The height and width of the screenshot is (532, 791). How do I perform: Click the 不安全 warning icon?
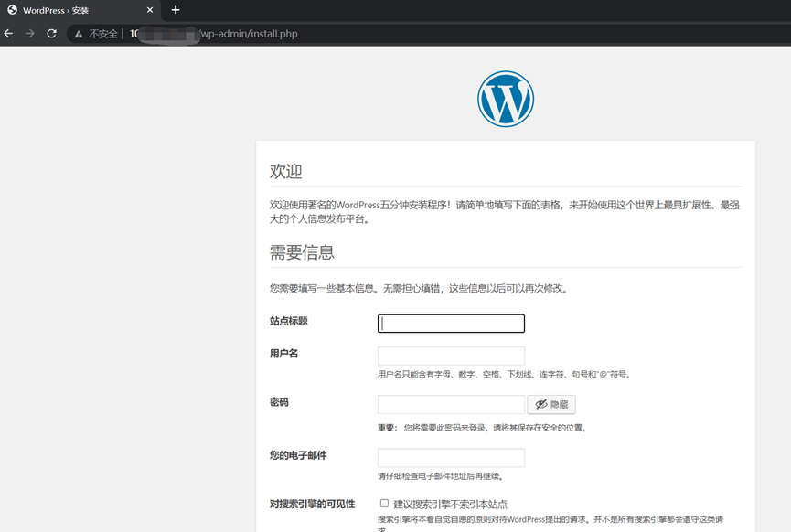click(79, 35)
